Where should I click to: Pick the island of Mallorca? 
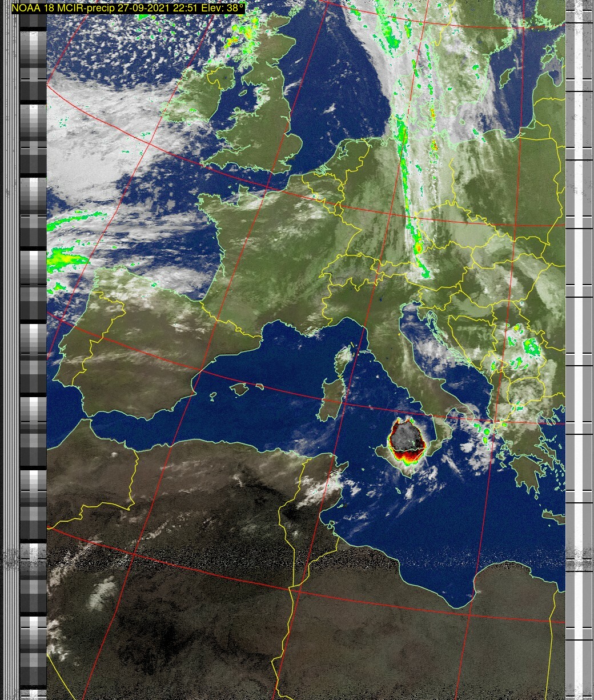[x=239, y=389]
